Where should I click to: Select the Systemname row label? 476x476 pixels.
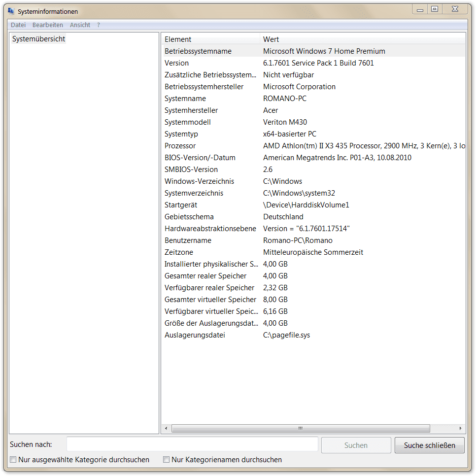coord(185,99)
